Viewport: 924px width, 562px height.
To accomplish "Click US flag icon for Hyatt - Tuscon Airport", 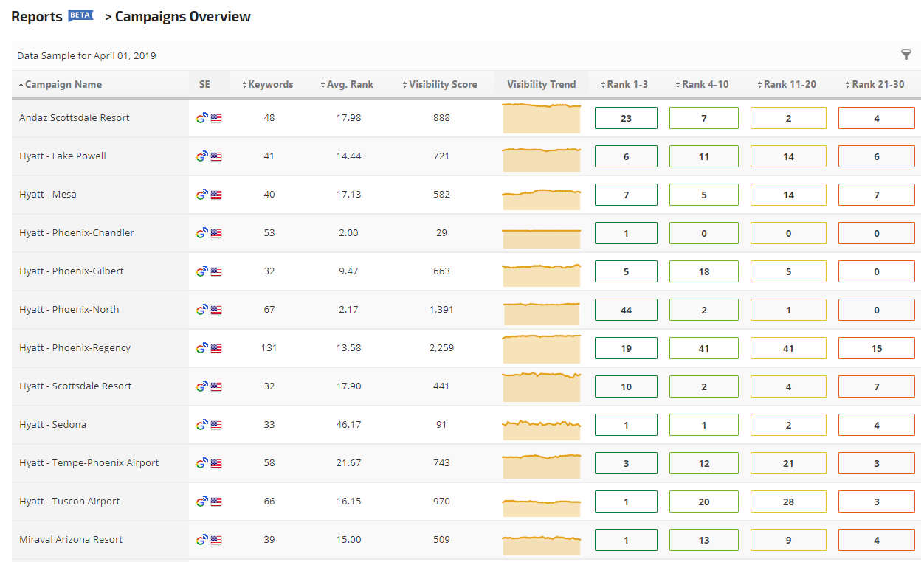I will tap(216, 502).
